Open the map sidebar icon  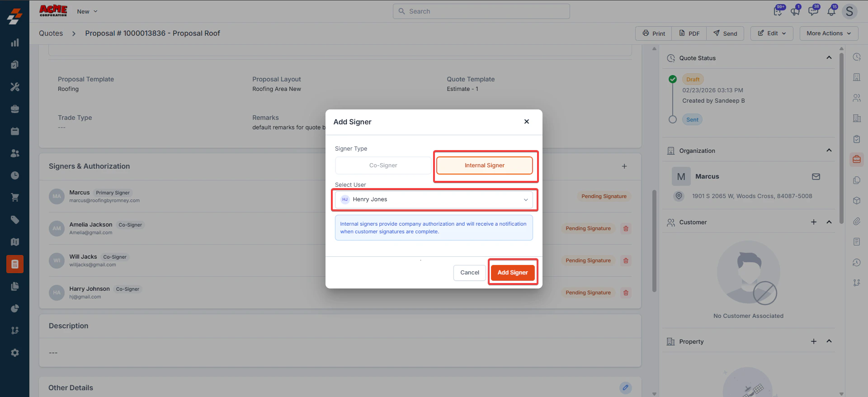coord(15,242)
